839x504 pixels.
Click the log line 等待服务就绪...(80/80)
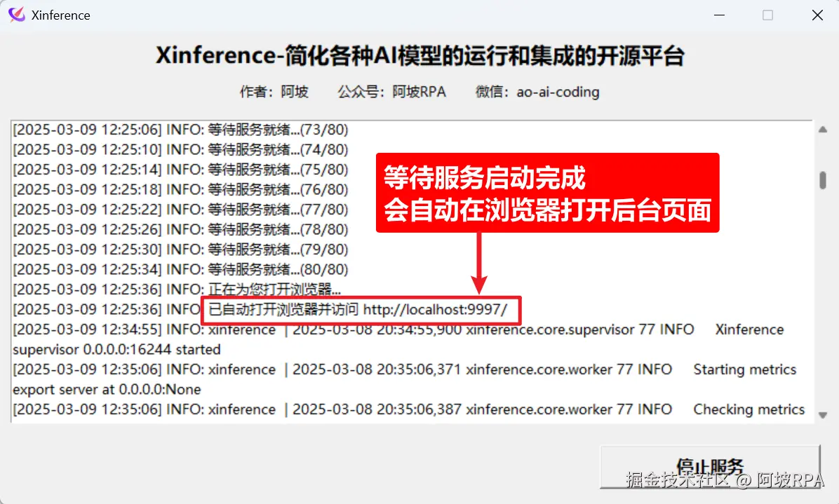click(x=180, y=269)
